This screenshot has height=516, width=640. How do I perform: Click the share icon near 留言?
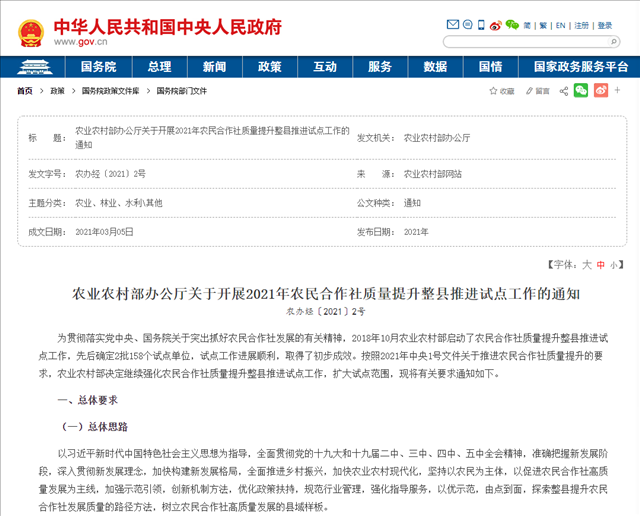pyautogui.click(x=564, y=91)
